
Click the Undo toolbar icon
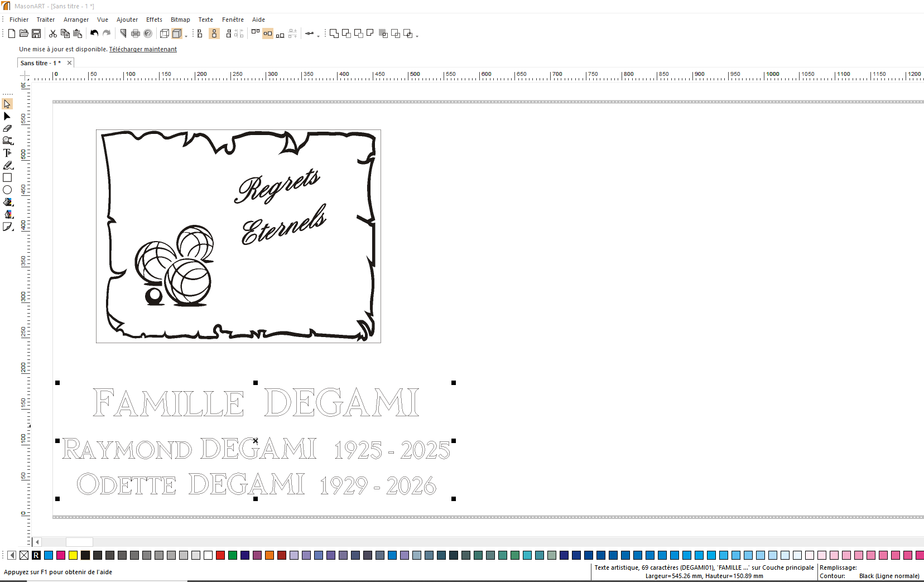tap(94, 33)
